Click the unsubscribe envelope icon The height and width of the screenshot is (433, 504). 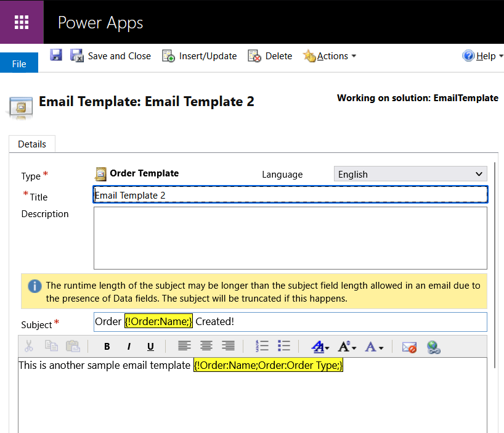pos(409,347)
